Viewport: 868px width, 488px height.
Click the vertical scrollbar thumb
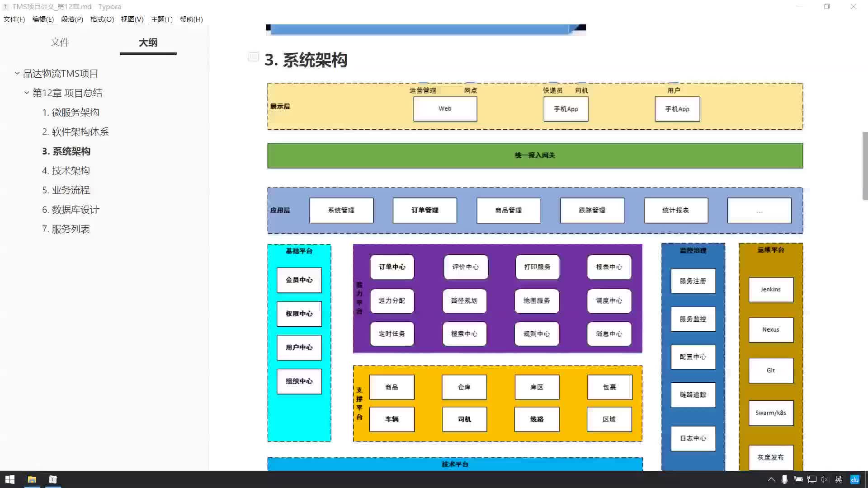pos(865,165)
